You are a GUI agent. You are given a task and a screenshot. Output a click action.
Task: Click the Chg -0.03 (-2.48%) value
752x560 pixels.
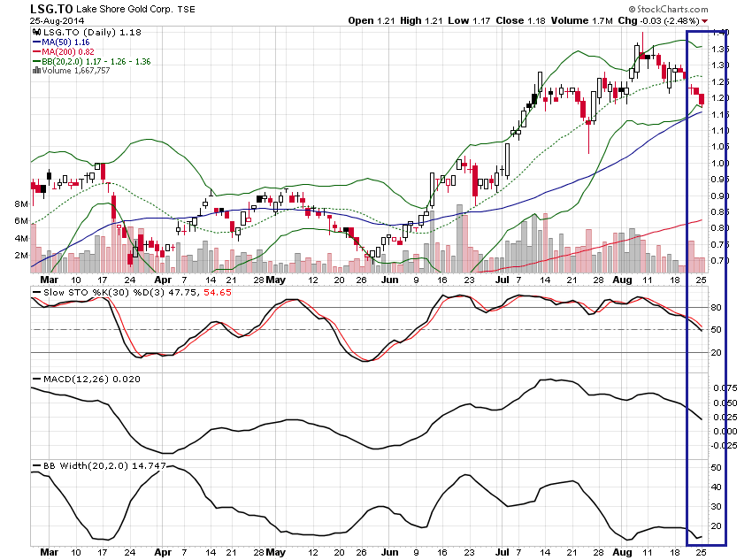click(x=659, y=20)
